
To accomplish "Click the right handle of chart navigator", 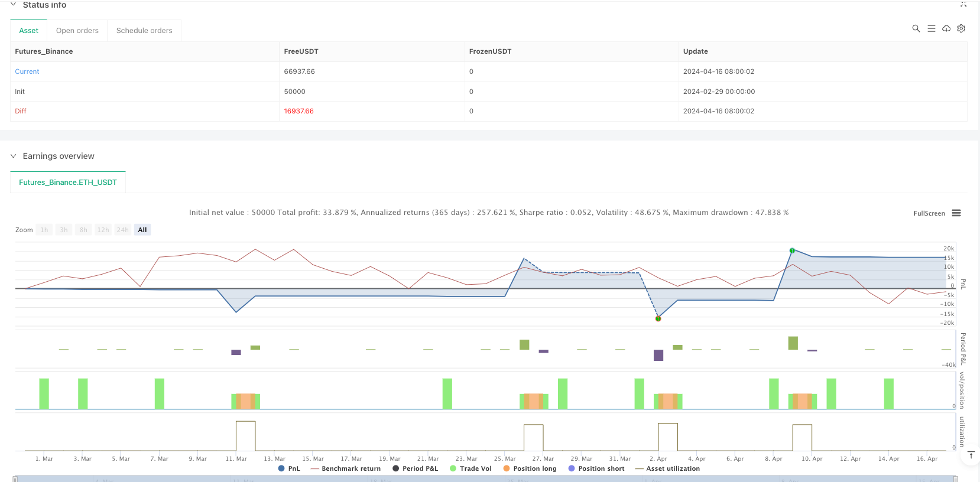I will coord(955,479).
